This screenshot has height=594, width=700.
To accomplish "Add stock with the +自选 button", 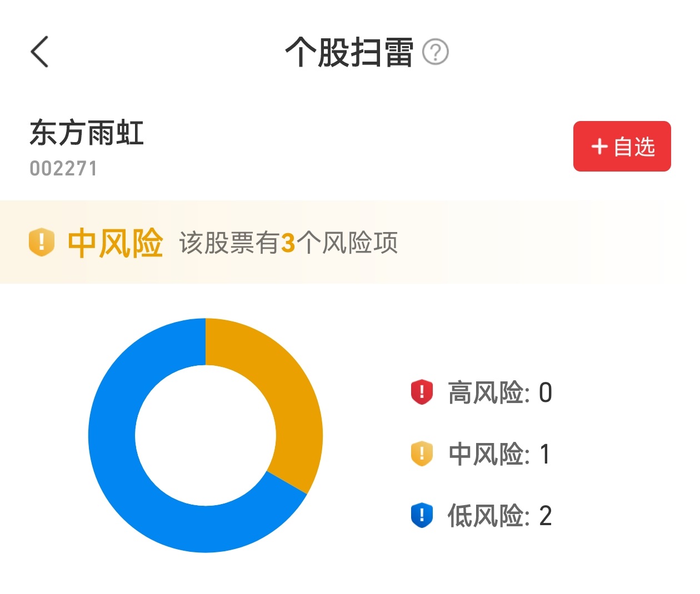I will tap(622, 146).
